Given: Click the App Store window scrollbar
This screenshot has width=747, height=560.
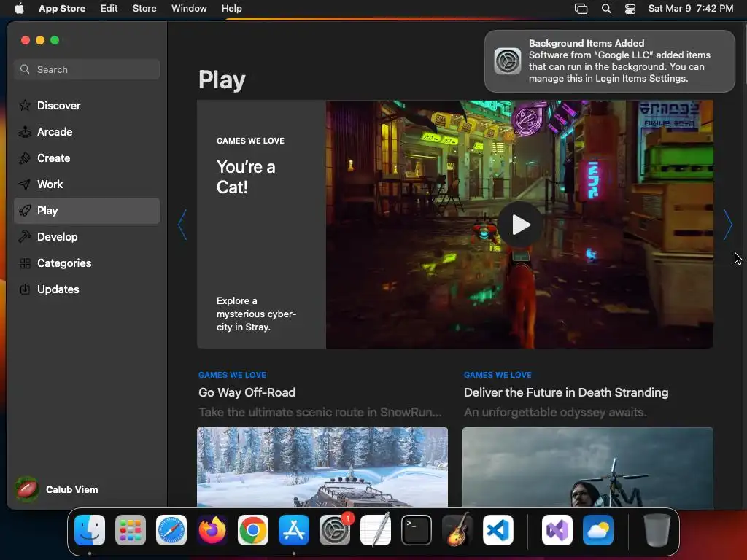Looking at the screenshot, I should [x=744, y=55].
